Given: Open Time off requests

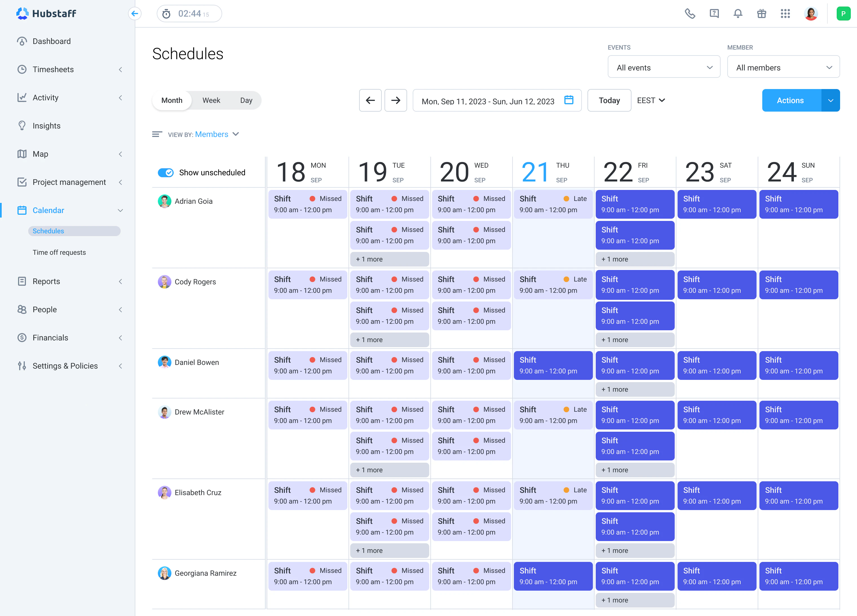Looking at the screenshot, I should pyautogui.click(x=59, y=252).
